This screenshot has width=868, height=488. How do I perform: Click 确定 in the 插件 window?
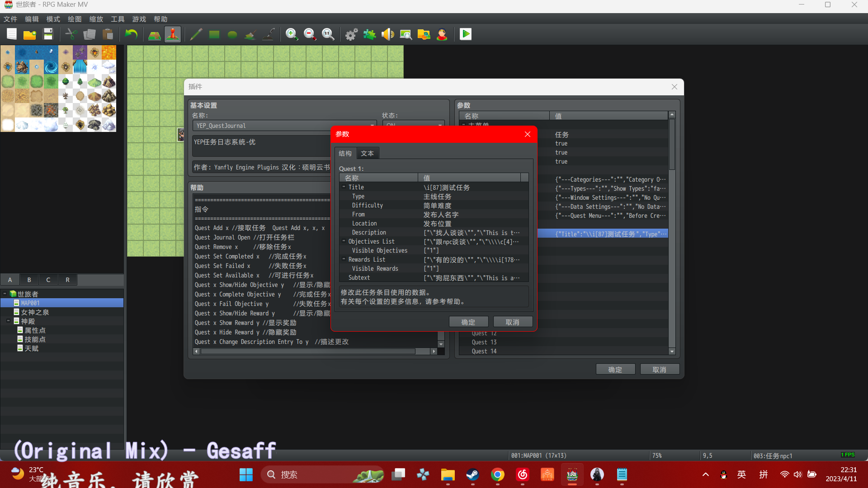(615, 369)
